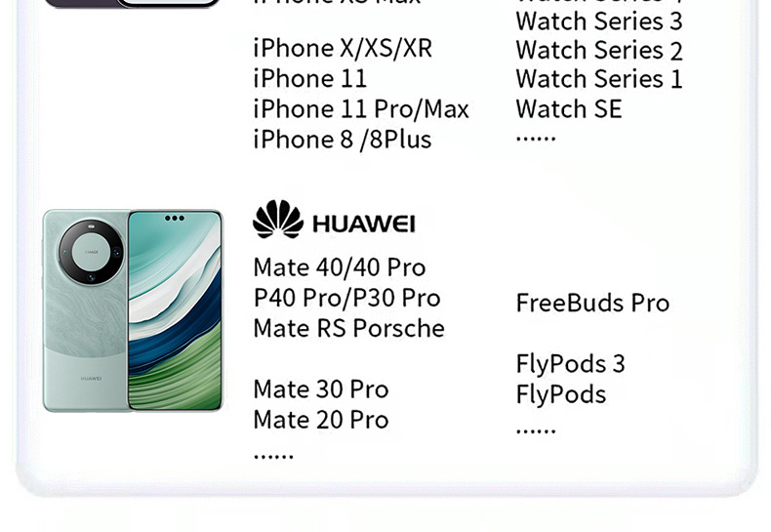Click the circular camera module on phone back
Screen dimensions: 771x532
point(91,252)
